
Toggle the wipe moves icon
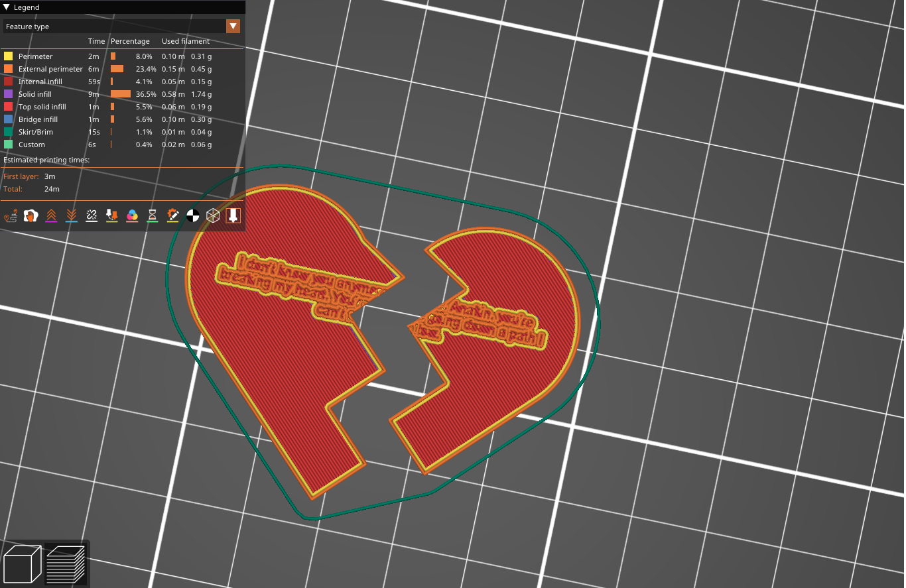[x=31, y=215]
